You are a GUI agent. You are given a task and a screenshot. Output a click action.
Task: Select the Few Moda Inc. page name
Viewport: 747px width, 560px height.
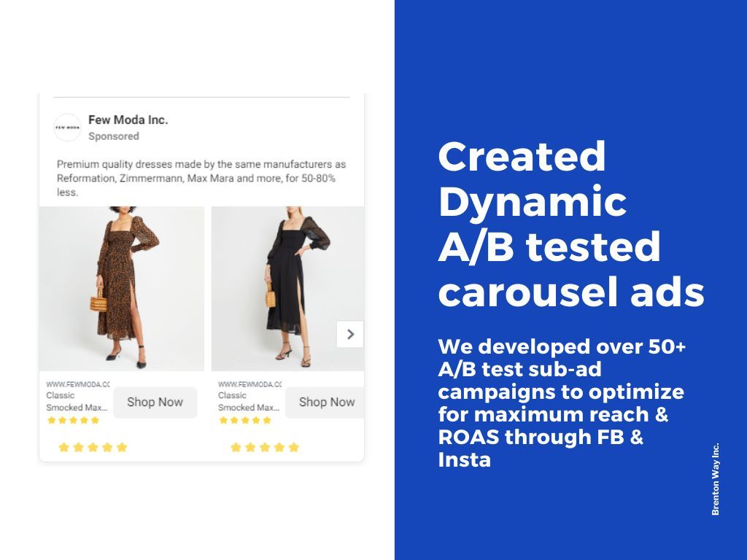pos(129,120)
